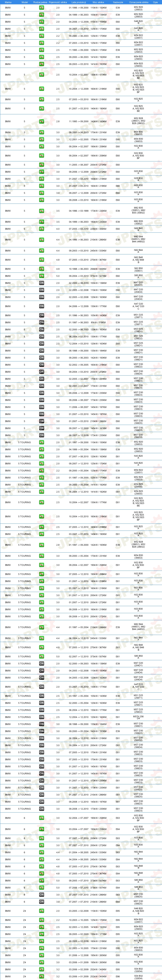Select the M57N 256 D4 engine code cell
The height and width of the screenshot is (980, 162).
138,717
